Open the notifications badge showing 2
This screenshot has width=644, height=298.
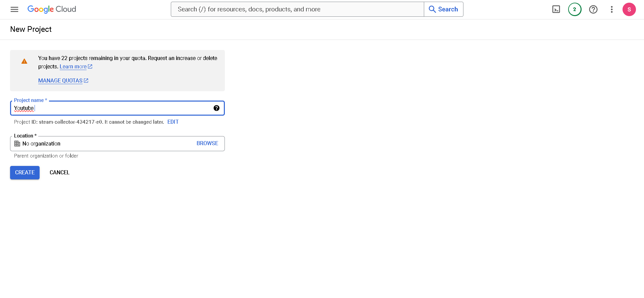coord(575,9)
